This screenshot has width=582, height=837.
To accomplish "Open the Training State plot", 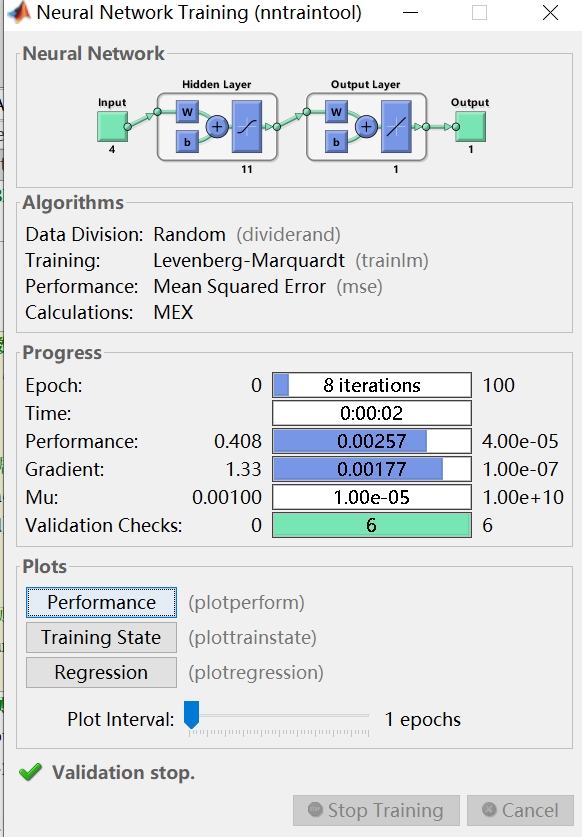I will 101,637.
